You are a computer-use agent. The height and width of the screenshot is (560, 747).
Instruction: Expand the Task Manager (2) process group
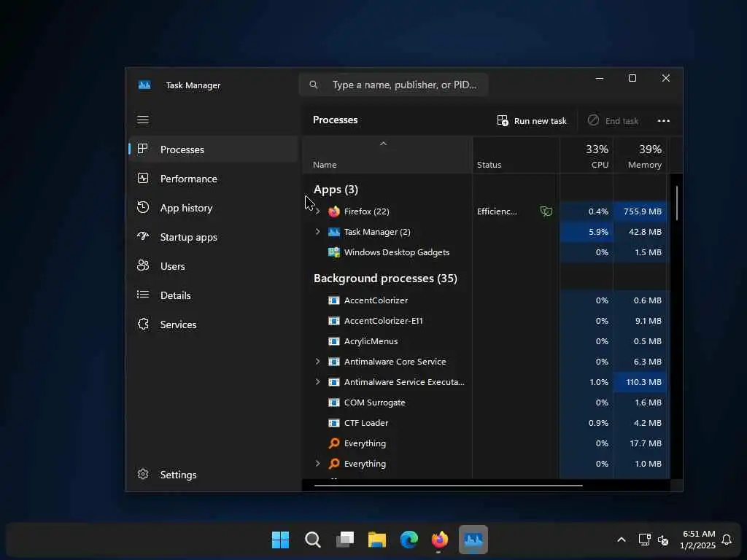pyautogui.click(x=318, y=232)
